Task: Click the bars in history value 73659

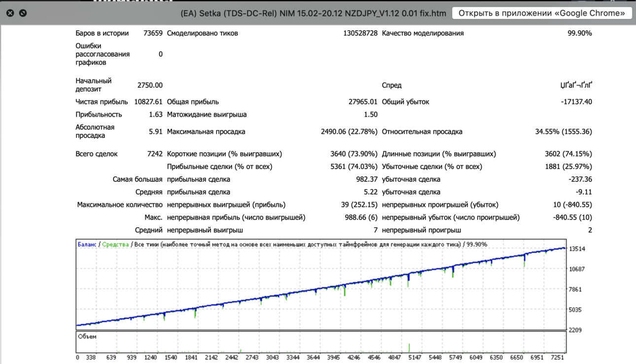Action: point(153,33)
